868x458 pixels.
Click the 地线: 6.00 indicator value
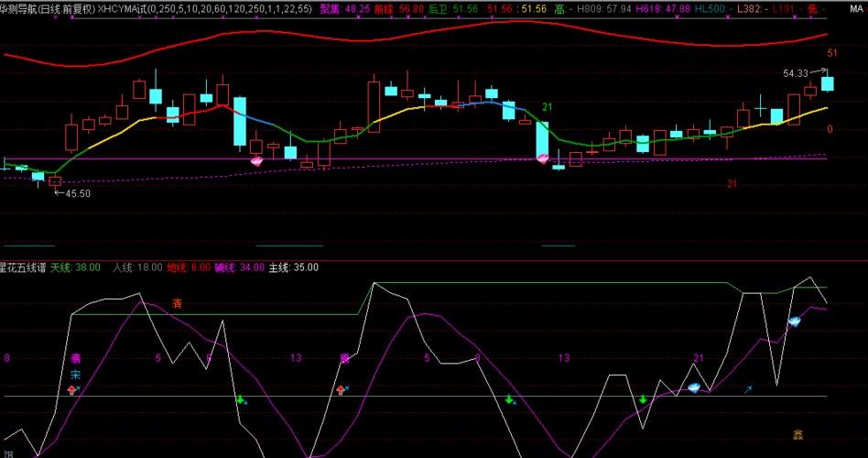pyautogui.click(x=189, y=267)
